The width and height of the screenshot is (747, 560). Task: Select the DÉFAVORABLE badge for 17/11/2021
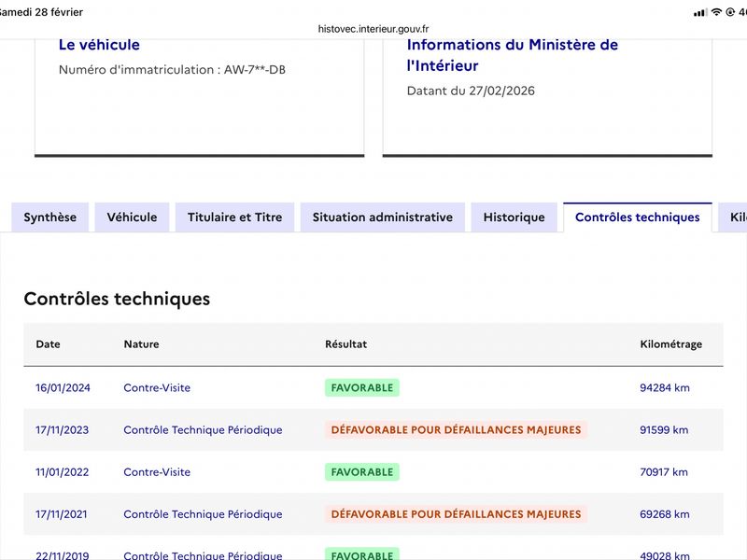click(x=456, y=514)
